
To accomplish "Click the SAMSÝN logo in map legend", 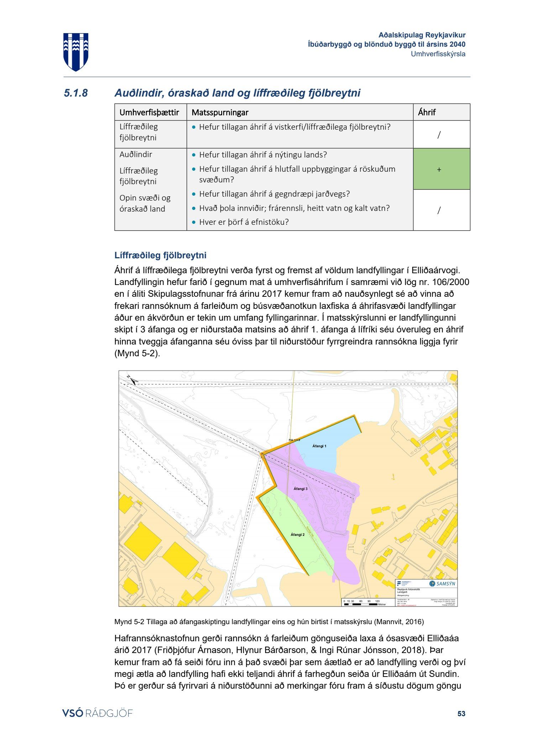I will (442, 584).
